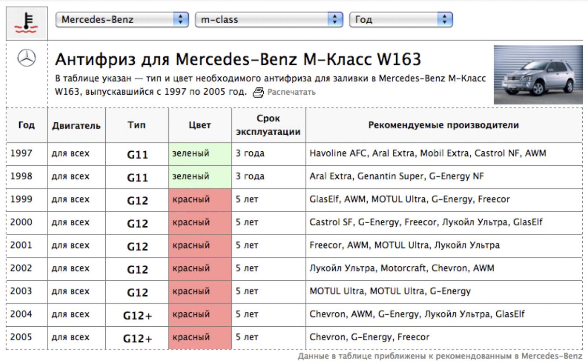The image size is (588, 364).
Task: Click the G11 type cell for 1998
Action: 137,177
